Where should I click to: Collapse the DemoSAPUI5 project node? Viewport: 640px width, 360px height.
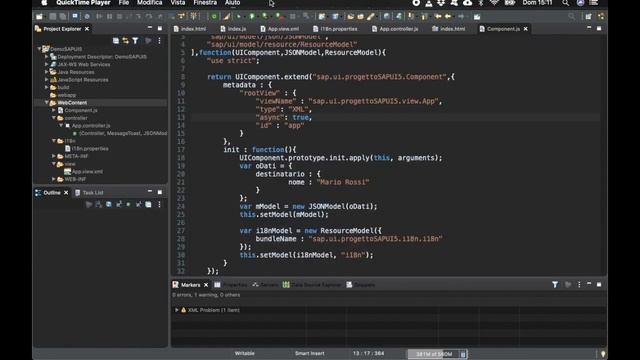pos(40,49)
